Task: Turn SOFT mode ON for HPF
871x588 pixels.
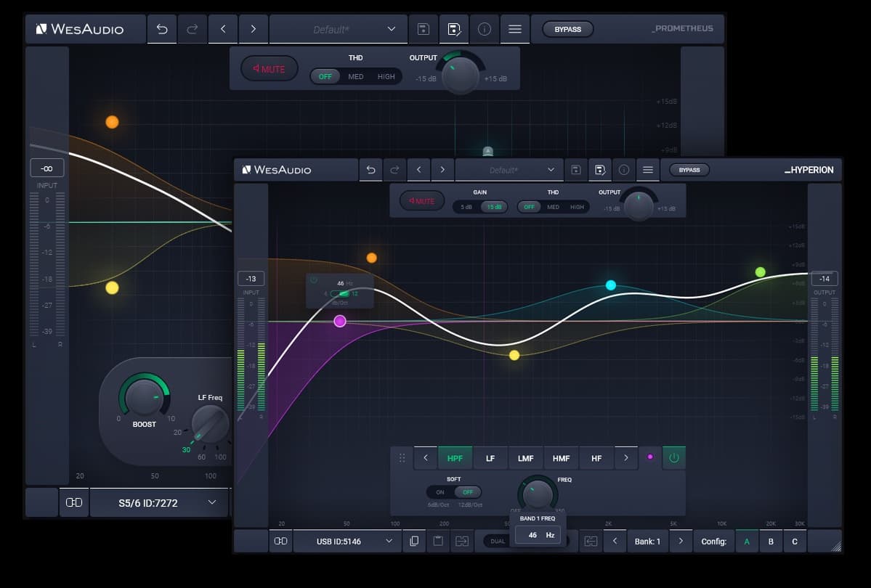Action: [x=440, y=492]
